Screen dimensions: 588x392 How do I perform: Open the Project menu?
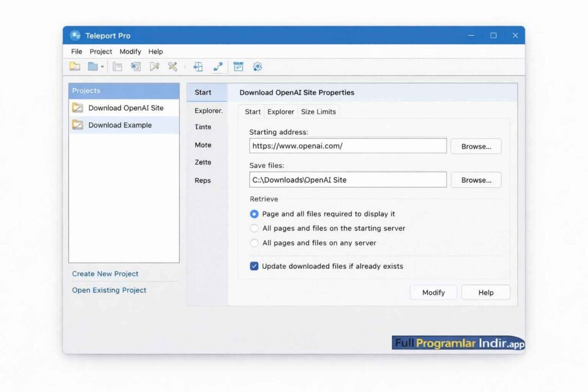(101, 52)
